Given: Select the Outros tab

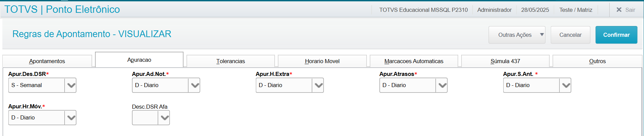Looking at the screenshot, I should click(x=597, y=61).
